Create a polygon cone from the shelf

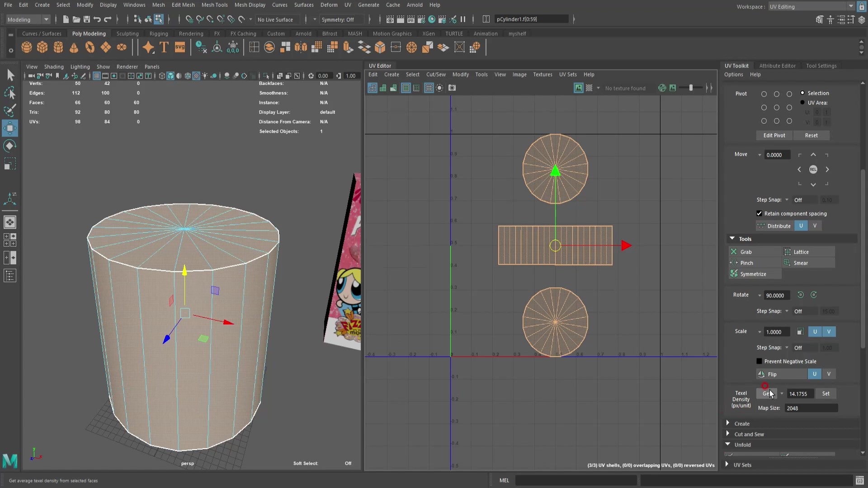74,47
